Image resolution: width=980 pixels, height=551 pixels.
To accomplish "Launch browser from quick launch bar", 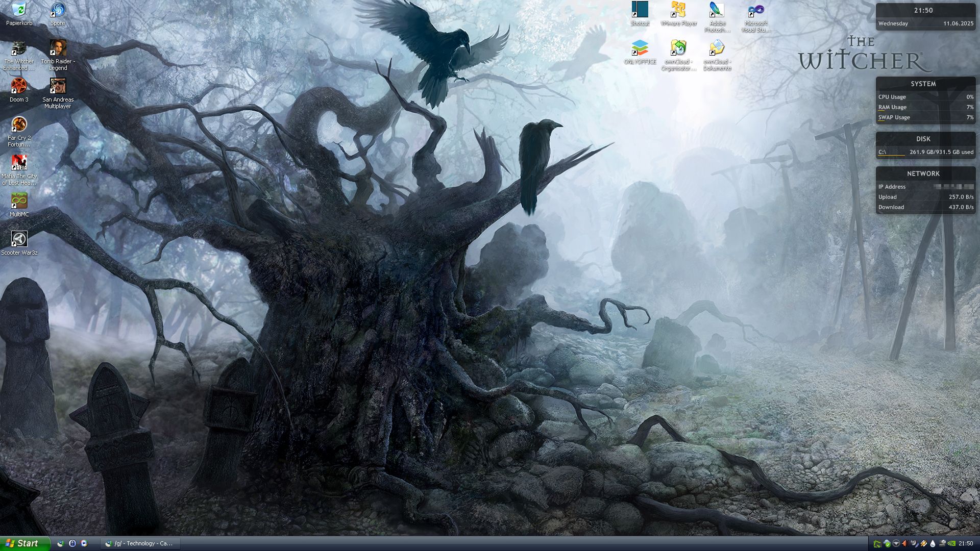I will tap(60, 543).
